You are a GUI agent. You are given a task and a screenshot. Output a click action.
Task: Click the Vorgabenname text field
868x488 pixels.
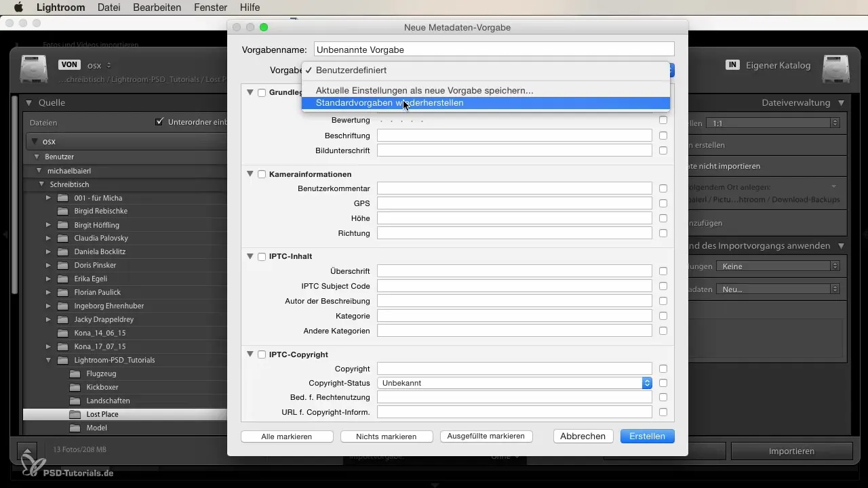point(494,49)
